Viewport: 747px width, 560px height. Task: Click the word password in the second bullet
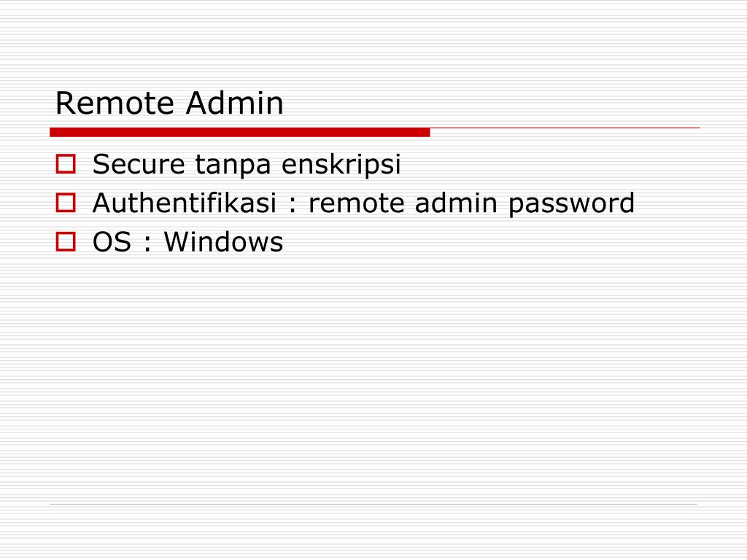click(x=571, y=204)
